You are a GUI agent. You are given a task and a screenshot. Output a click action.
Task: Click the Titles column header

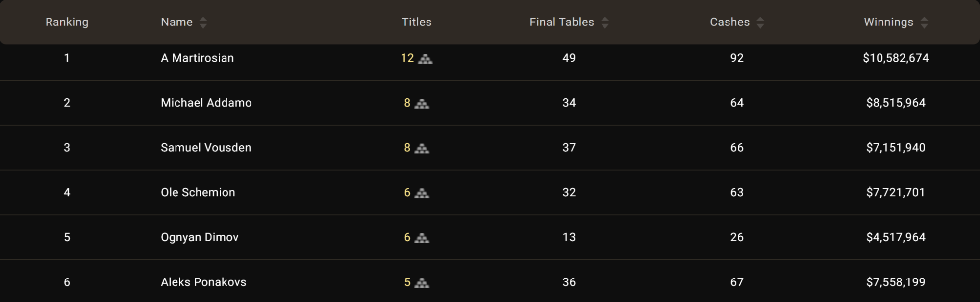[416, 22]
